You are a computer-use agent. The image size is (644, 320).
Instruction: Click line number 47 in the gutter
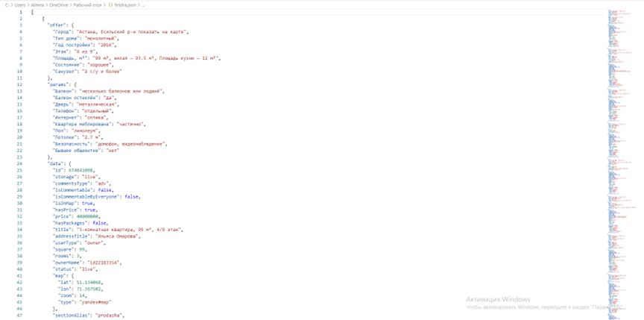click(x=20, y=316)
